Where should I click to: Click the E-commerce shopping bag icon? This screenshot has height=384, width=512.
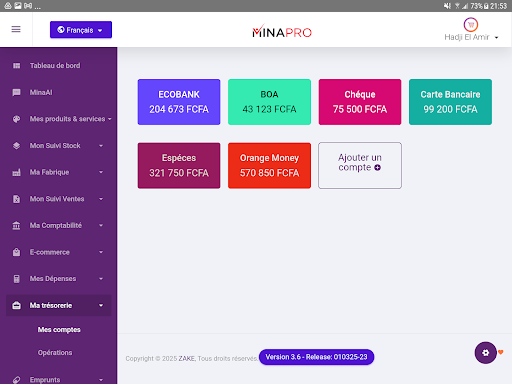click(16, 252)
